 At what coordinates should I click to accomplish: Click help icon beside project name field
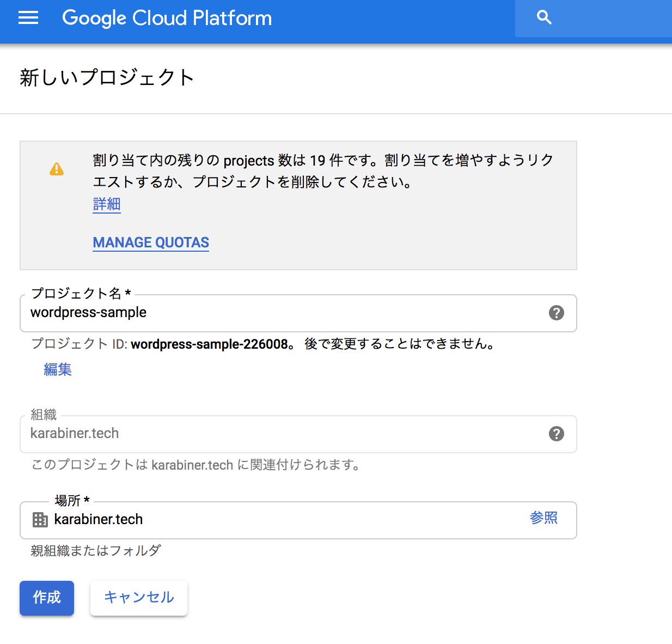coord(556,313)
